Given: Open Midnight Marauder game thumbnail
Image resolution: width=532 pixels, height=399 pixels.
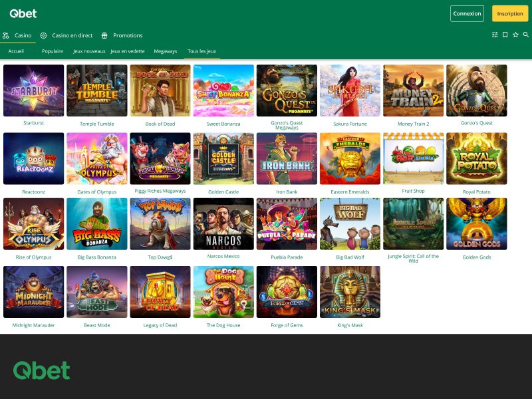Looking at the screenshot, I should pyautogui.click(x=34, y=292).
